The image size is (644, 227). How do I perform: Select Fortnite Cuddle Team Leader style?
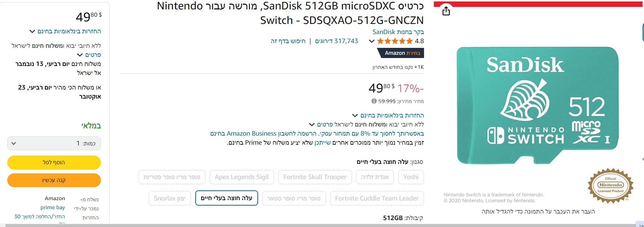pyautogui.click(x=376, y=198)
